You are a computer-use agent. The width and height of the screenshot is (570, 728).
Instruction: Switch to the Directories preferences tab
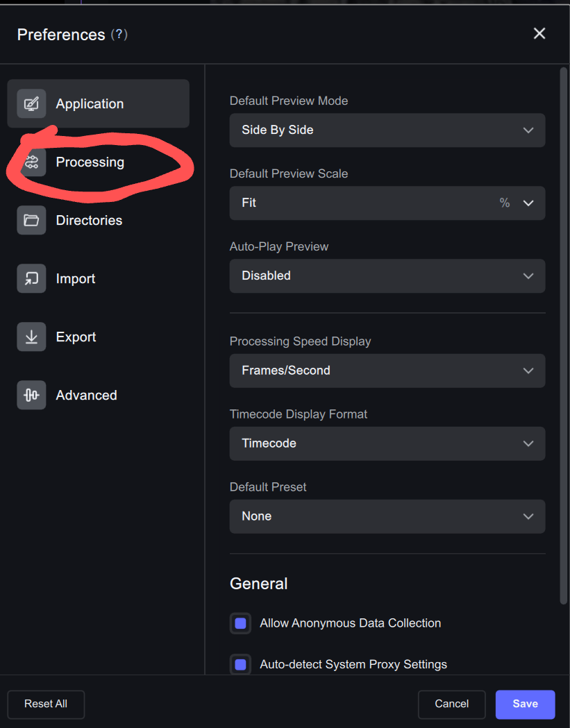[x=89, y=220]
